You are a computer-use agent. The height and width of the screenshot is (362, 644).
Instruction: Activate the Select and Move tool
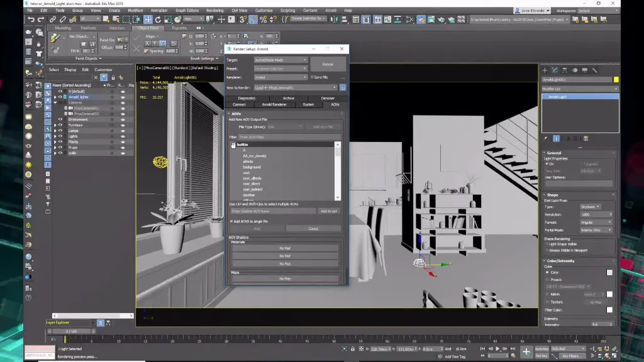click(148, 19)
